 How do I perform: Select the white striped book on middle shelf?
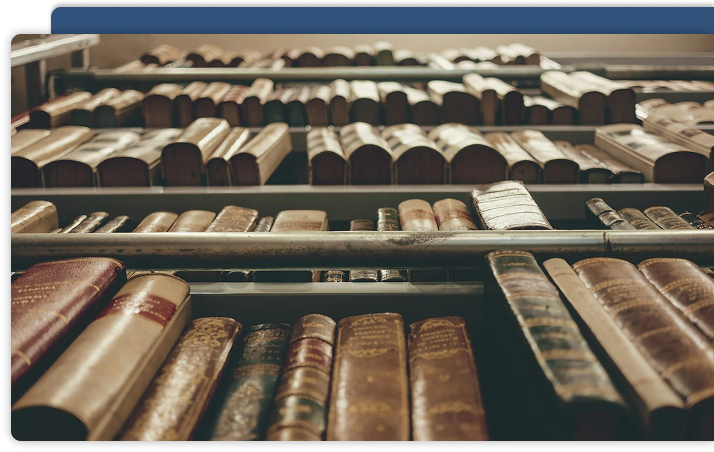click(x=509, y=206)
